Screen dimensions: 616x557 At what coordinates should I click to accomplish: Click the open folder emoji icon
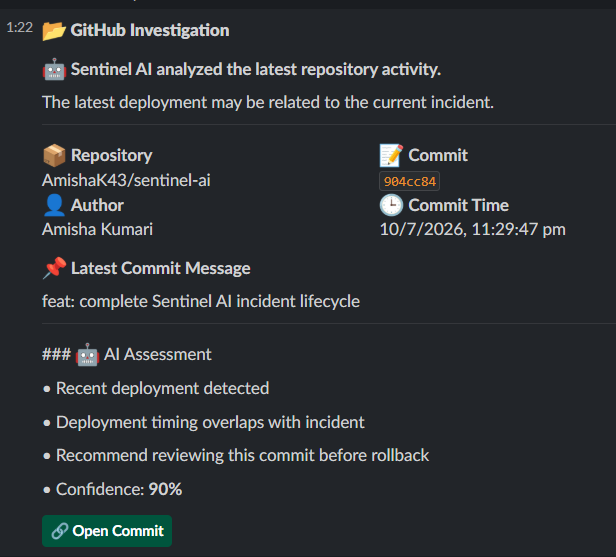[x=54, y=31]
